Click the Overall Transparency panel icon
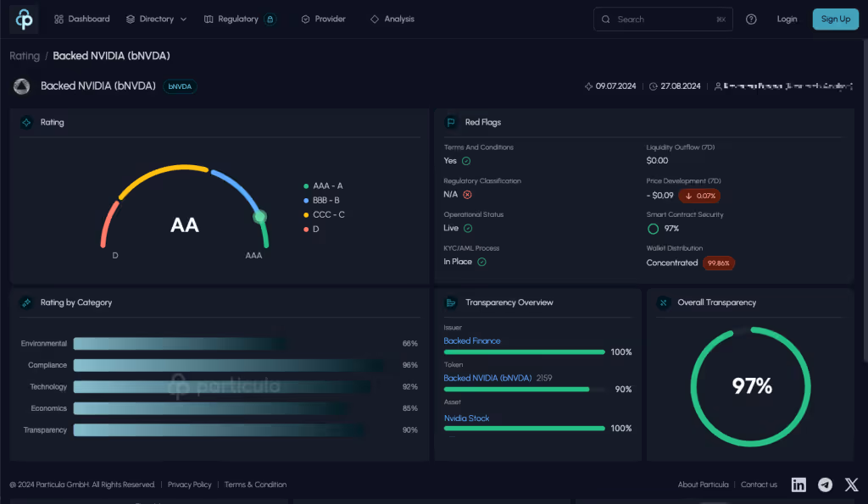The width and height of the screenshot is (868, 504). tap(663, 302)
